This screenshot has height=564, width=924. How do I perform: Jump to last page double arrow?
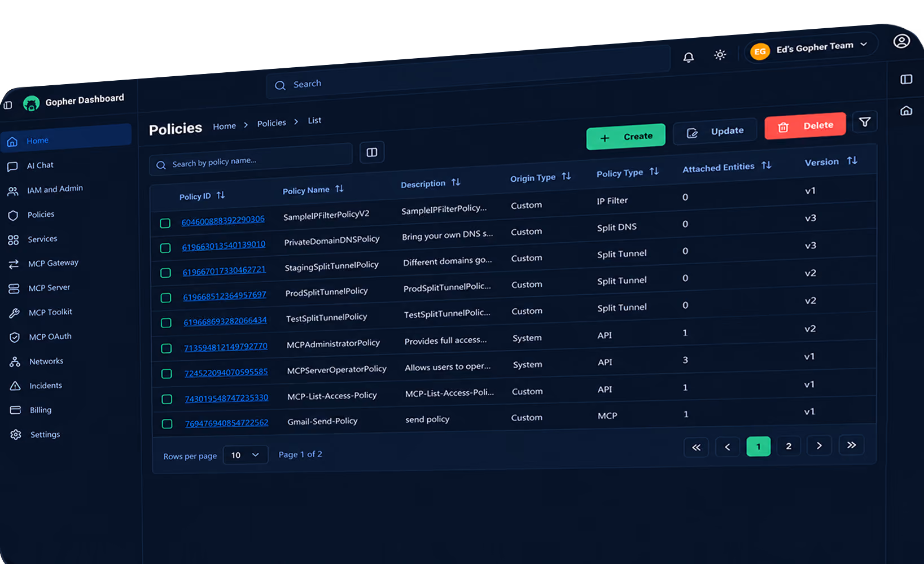coord(851,445)
